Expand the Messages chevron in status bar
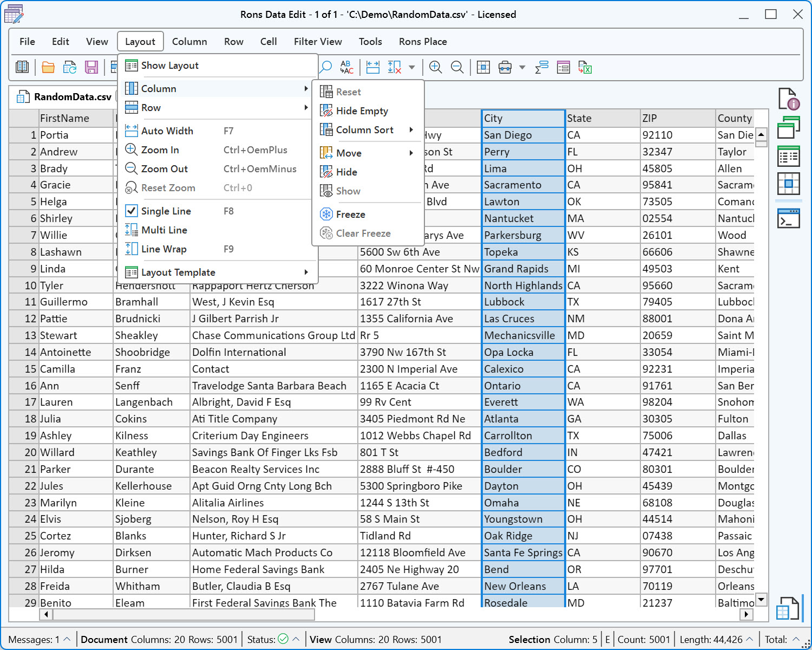 pos(67,639)
